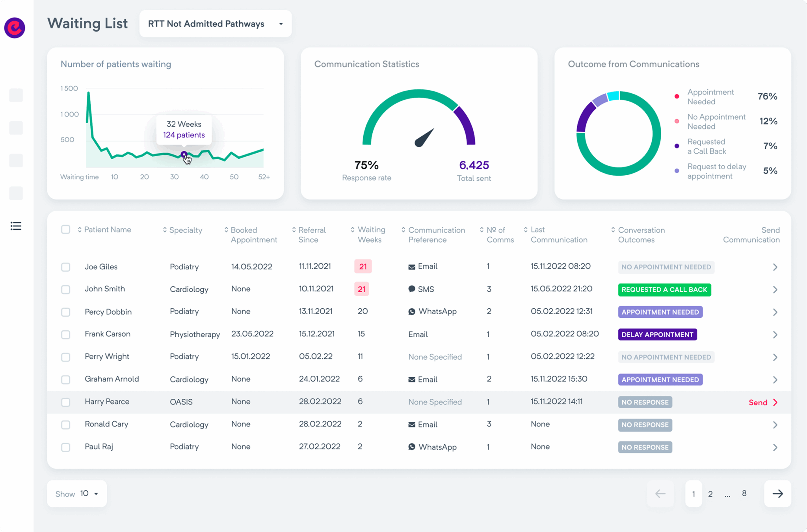
Task: Click Requested a Call Back badge
Action: pyautogui.click(x=664, y=290)
